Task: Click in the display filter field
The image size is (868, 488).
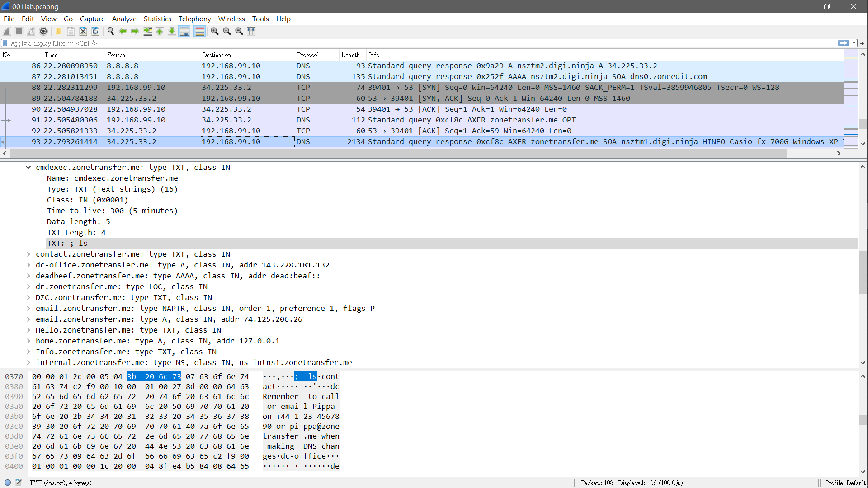Action: 407,43
